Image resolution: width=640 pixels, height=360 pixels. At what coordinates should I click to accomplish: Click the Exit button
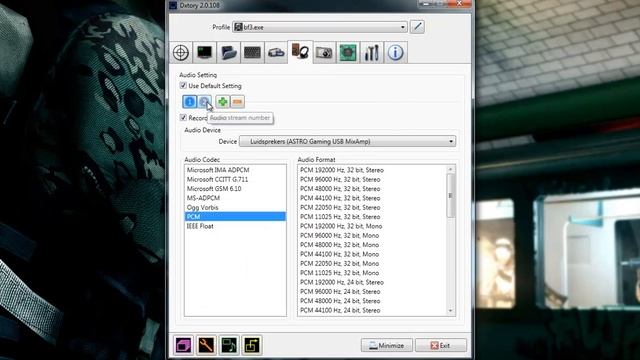click(x=441, y=345)
